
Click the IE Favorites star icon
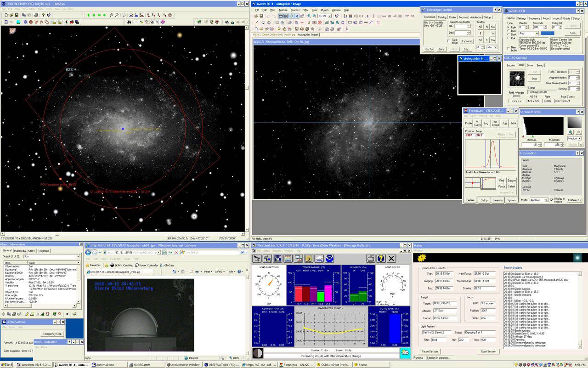tap(87, 265)
